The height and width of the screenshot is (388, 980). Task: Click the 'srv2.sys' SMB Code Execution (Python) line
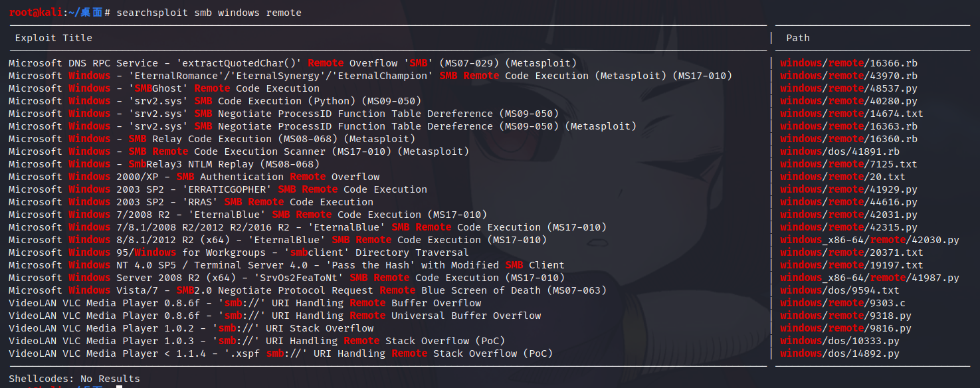pyautogui.click(x=215, y=101)
